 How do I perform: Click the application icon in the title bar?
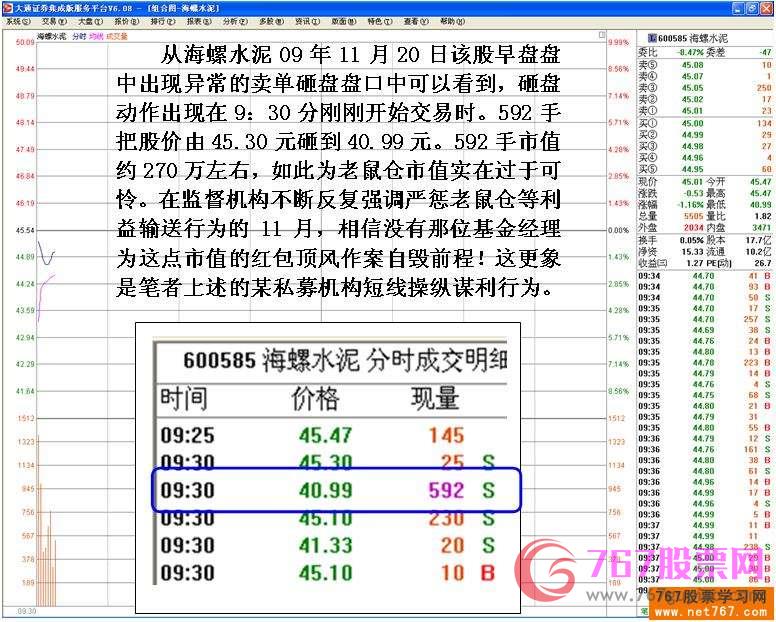7,8
